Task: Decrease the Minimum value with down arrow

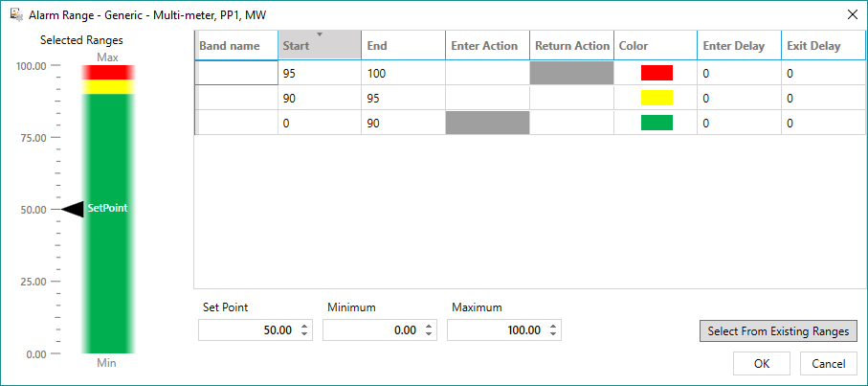Action: pos(429,334)
